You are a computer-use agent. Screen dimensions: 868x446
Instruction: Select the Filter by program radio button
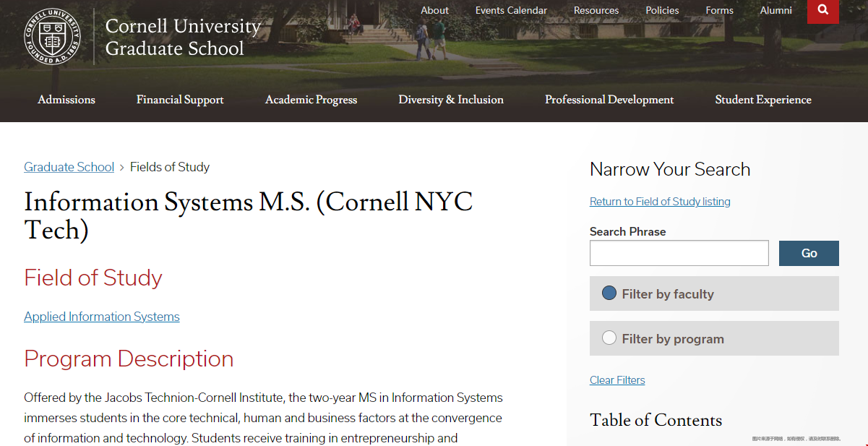click(609, 338)
